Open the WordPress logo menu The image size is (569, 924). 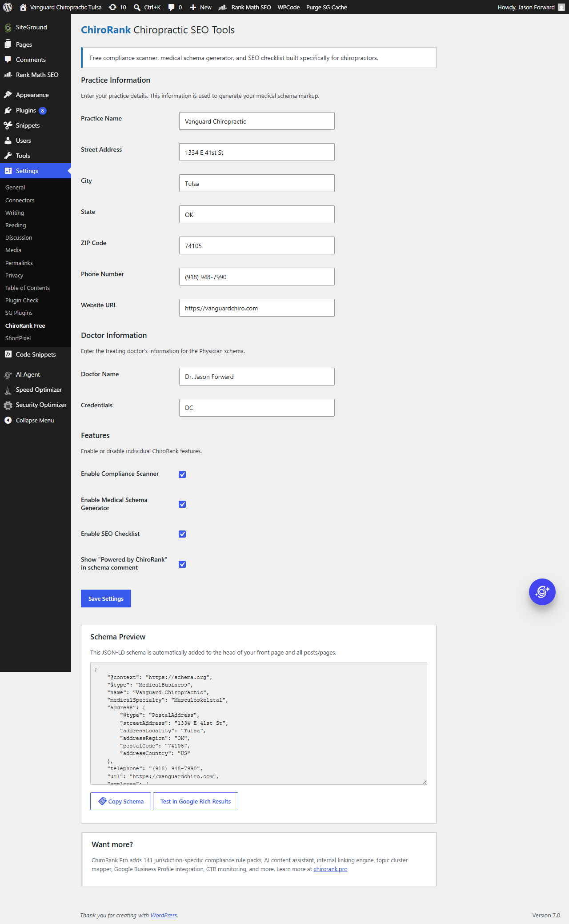8,7
